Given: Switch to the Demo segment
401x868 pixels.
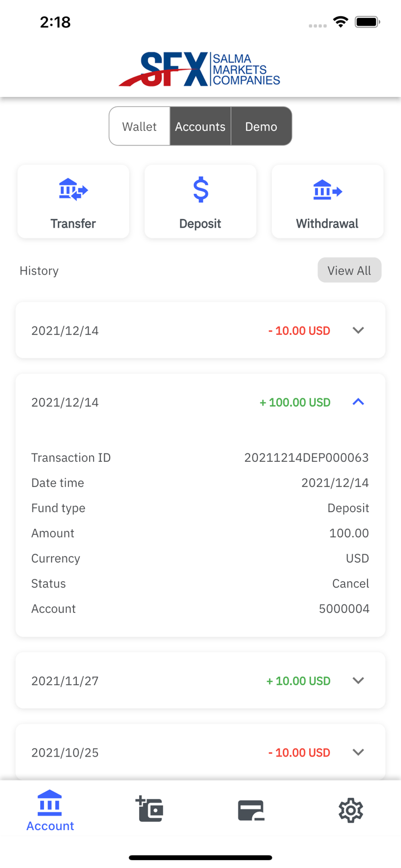Looking at the screenshot, I should tap(261, 126).
